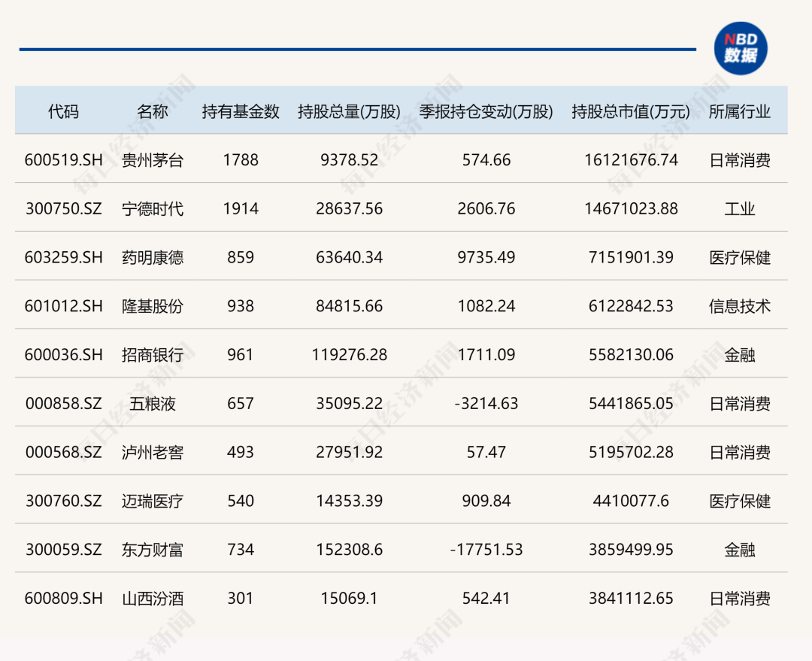Click holdings value 152308.6

[349, 550]
